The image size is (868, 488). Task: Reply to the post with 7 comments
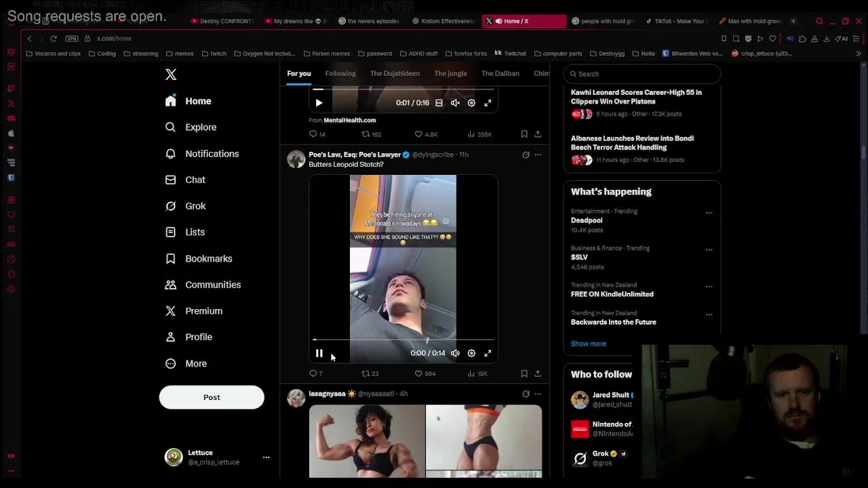tap(315, 373)
